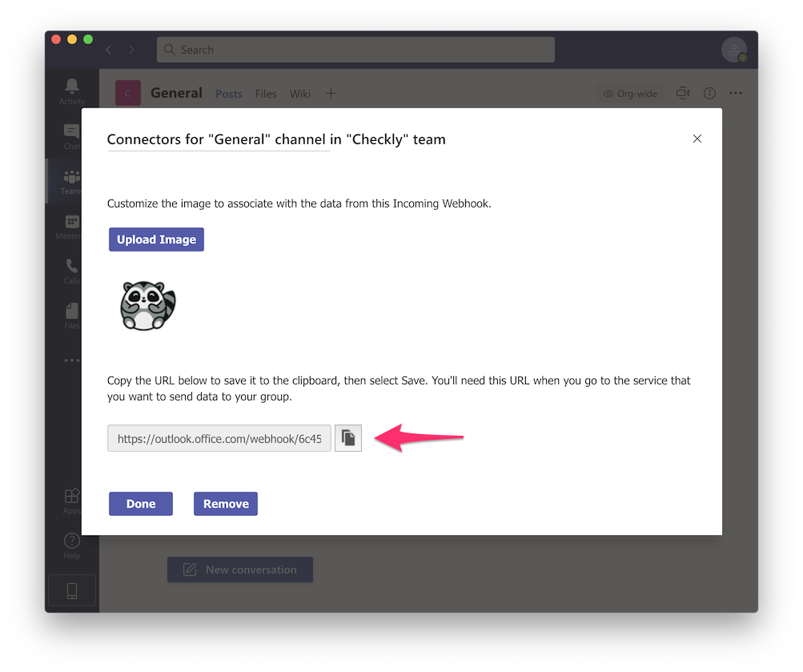Open more channel options ellipsis
The image size is (803, 672).
pyautogui.click(x=736, y=94)
